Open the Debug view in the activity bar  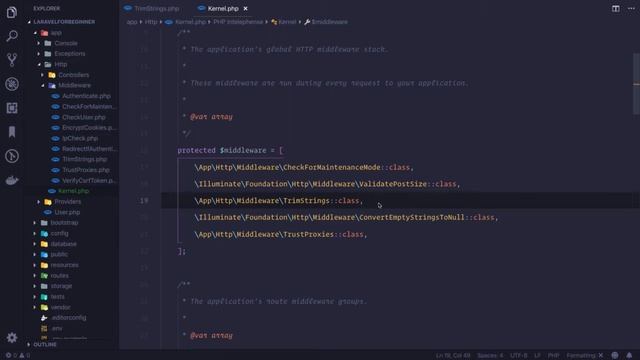(x=12, y=84)
